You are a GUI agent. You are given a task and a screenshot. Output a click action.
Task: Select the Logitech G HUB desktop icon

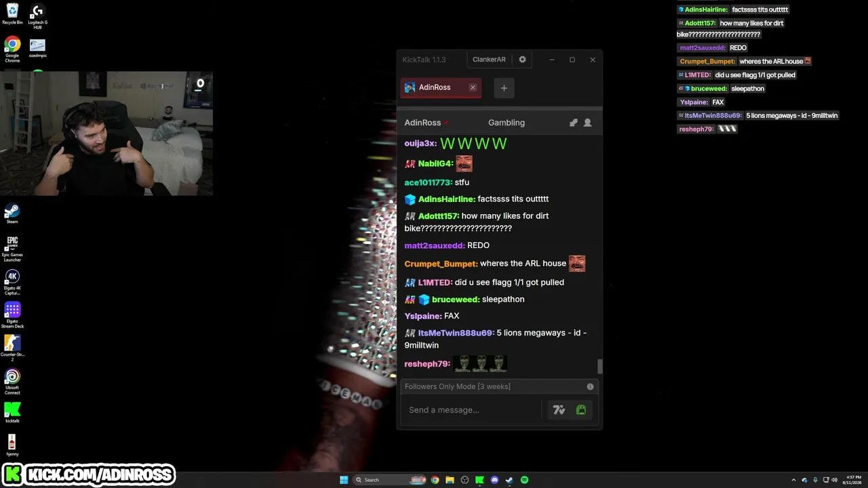point(38,16)
